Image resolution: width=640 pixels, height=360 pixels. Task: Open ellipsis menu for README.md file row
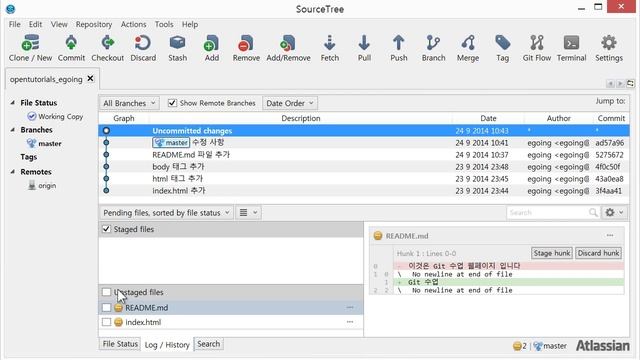[x=350, y=308]
